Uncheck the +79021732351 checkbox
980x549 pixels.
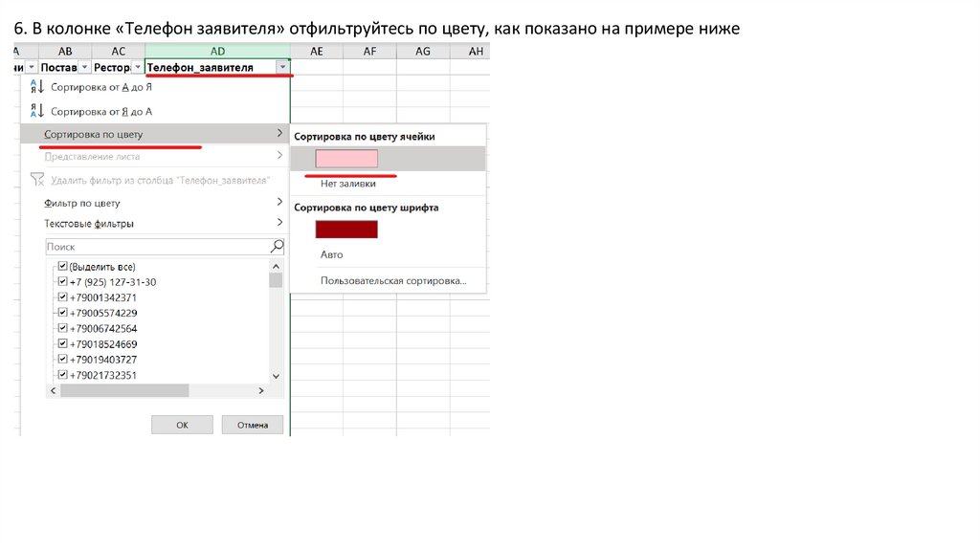tap(62, 375)
